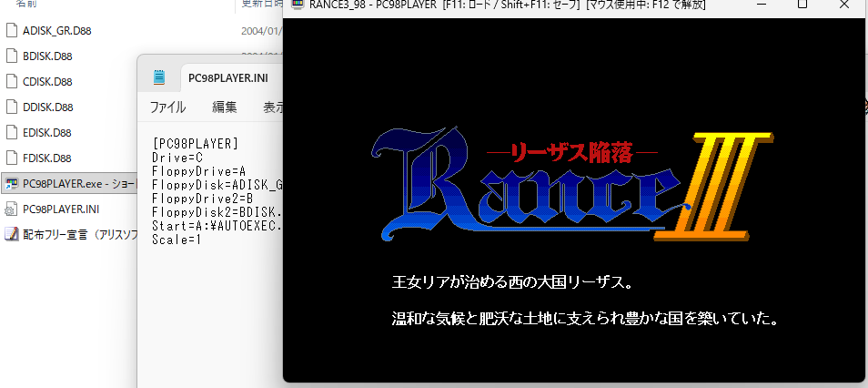The image size is (868, 388).
Task: Maximize the PC98PLAYER window
Action: click(802, 5)
